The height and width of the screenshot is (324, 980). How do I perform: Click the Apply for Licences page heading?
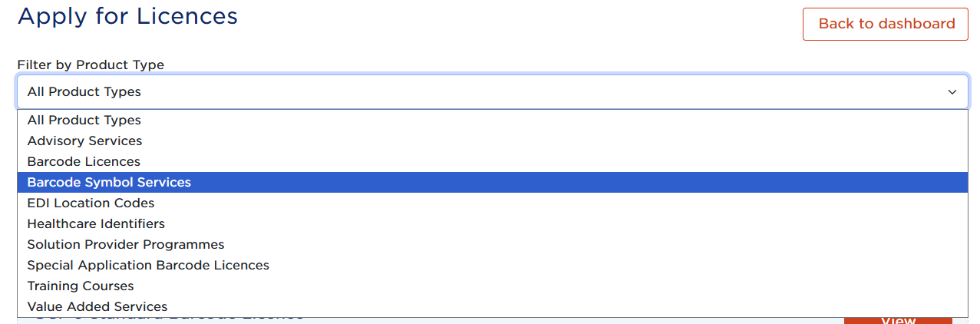tap(127, 16)
